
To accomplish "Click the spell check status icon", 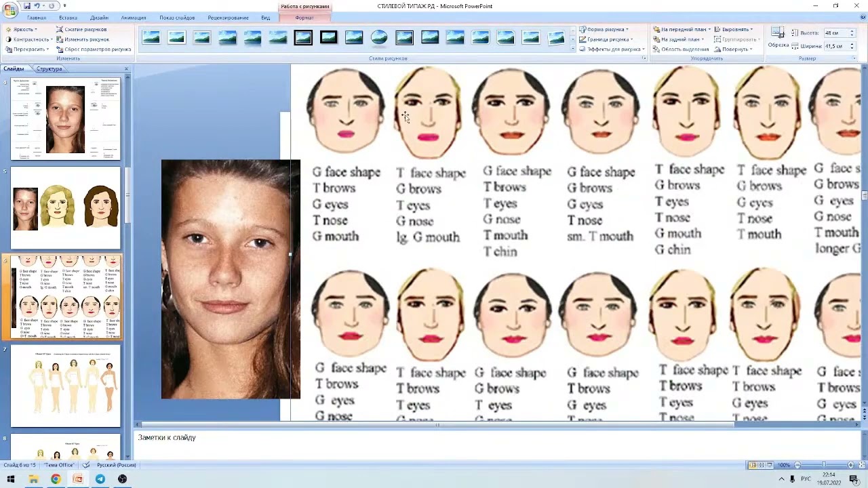I will click(86, 465).
